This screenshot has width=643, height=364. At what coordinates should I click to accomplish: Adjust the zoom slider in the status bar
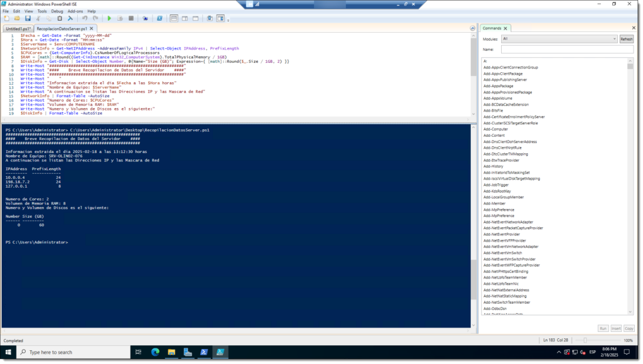pos(585,340)
